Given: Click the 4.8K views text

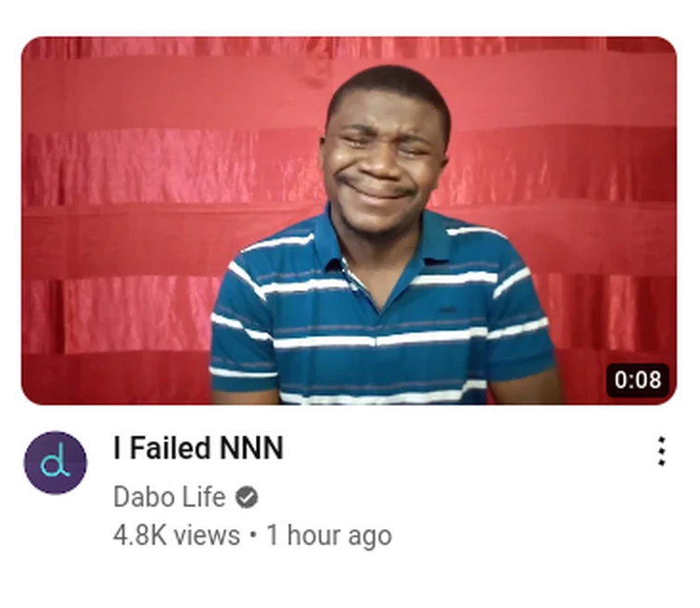Looking at the screenshot, I should (176, 535).
